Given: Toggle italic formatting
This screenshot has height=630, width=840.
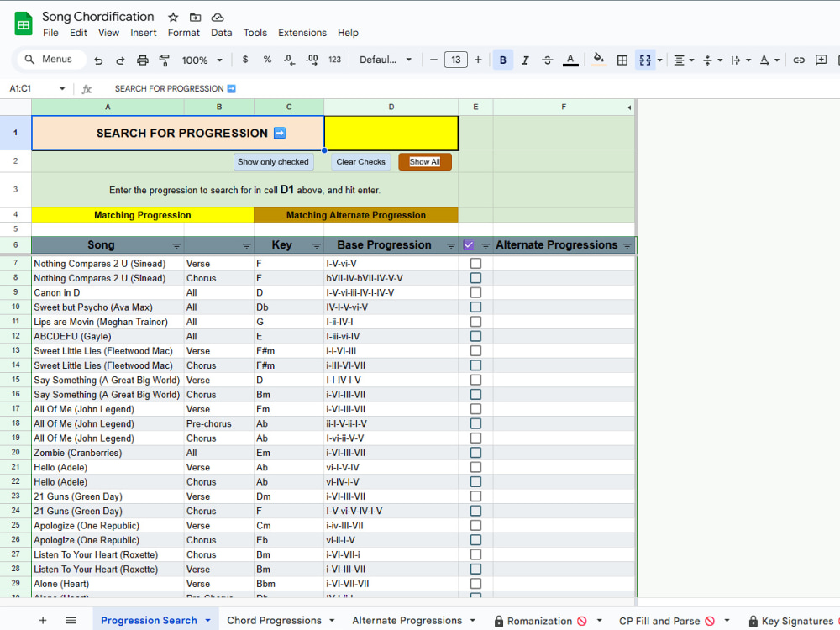Looking at the screenshot, I should click(x=525, y=60).
